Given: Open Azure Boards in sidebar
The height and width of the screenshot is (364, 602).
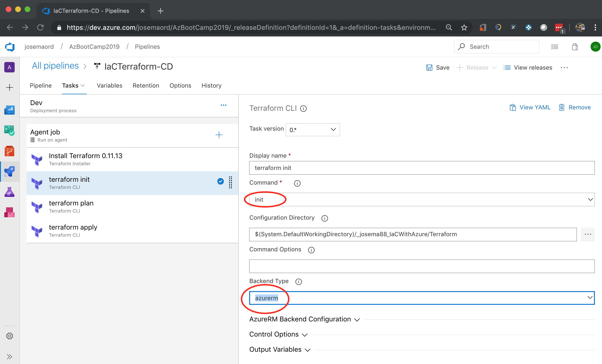Looking at the screenshot, I should pos(9,130).
